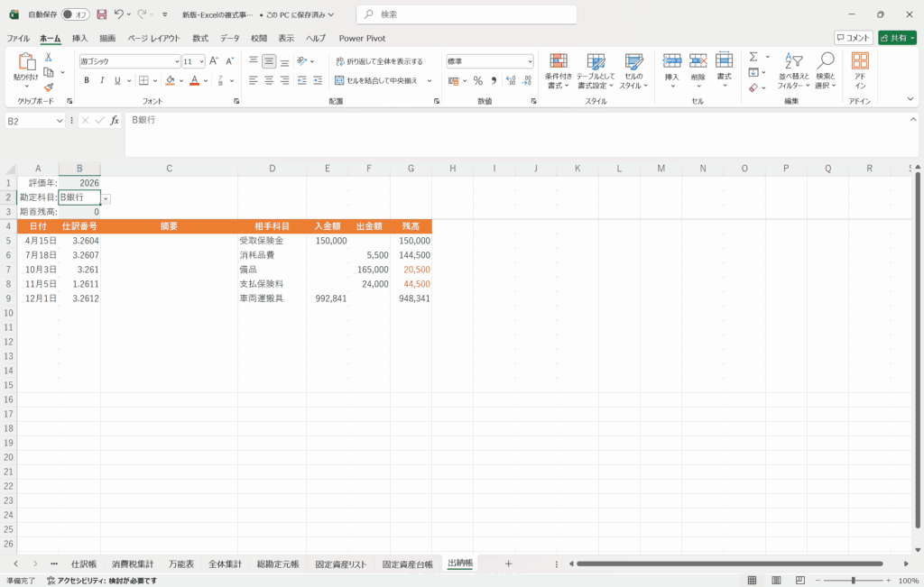This screenshot has width=924, height=587.
Task: Click the Bold formatting icon
Action: pyautogui.click(x=87, y=80)
